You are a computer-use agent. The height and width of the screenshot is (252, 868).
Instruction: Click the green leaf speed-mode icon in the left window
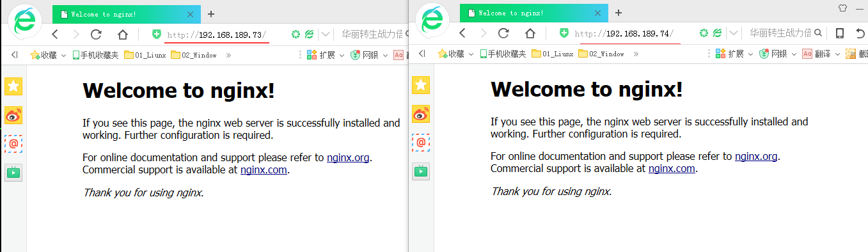pyautogui.click(x=310, y=35)
